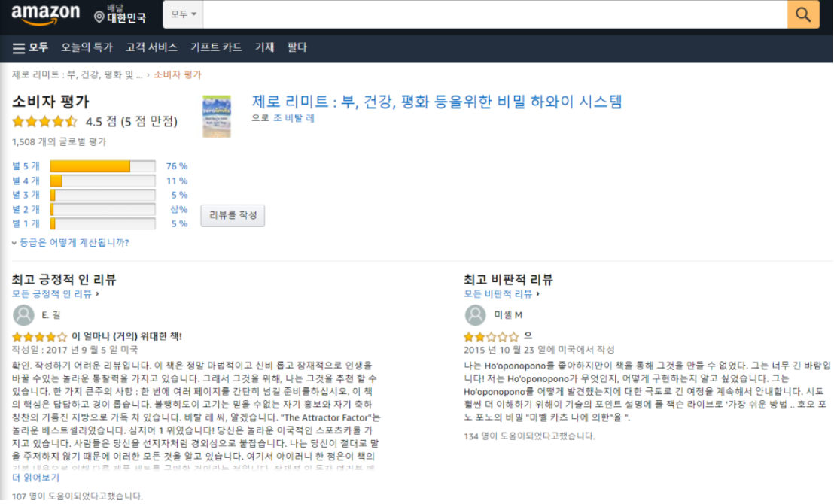The image size is (834, 504).
Task: Open 오늘의 특가 in navigation bar
Action: [x=87, y=47]
